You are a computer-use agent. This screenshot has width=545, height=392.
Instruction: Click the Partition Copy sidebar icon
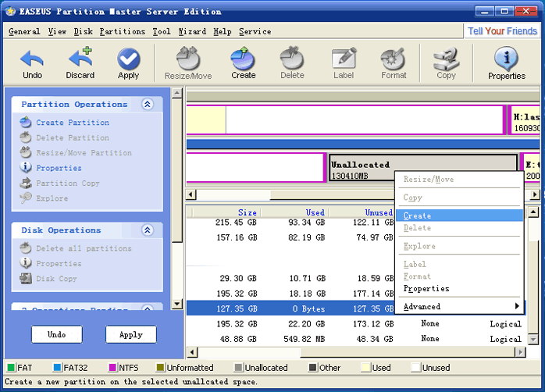[25, 183]
